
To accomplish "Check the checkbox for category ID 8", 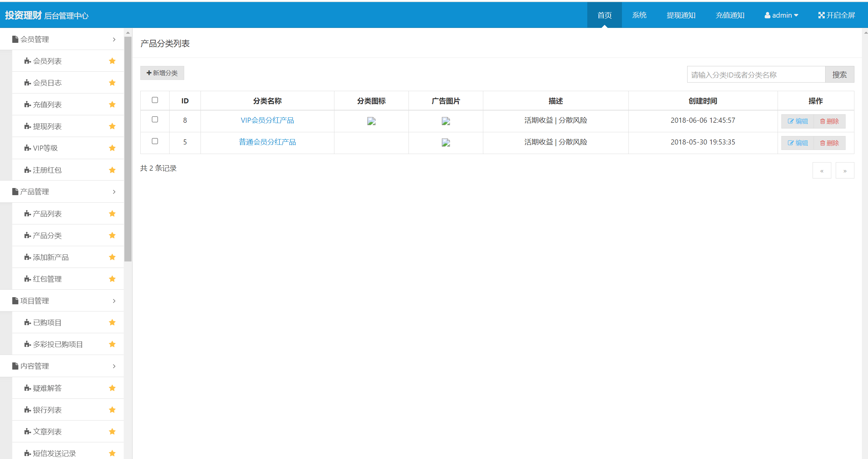I will pyautogui.click(x=155, y=119).
